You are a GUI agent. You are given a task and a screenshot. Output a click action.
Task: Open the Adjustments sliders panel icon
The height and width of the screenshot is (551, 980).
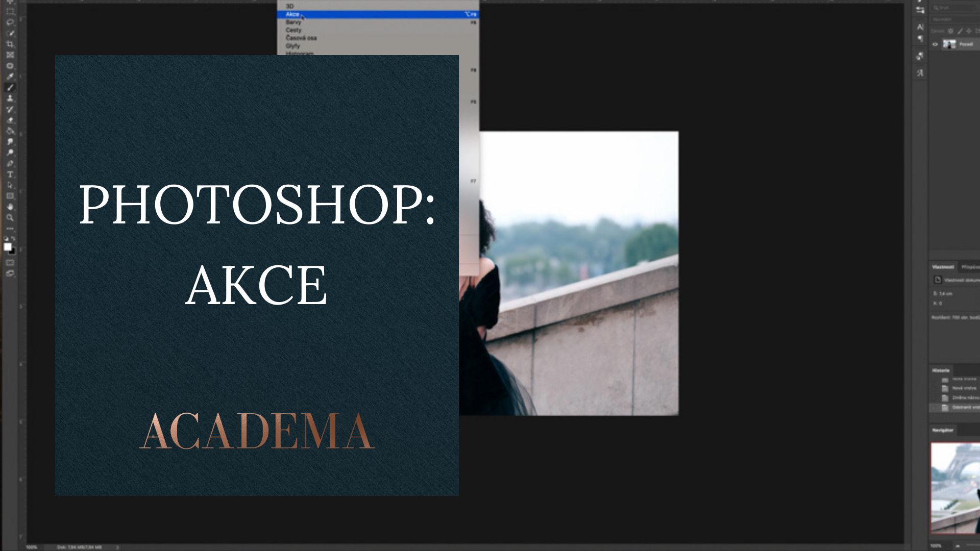[x=920, y=10]
